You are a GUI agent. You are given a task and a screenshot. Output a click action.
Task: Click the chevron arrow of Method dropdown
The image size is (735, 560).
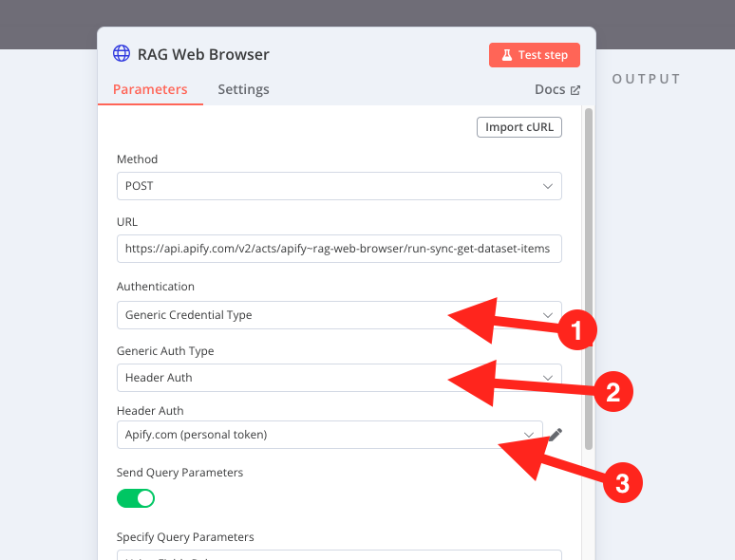[548, 186]
